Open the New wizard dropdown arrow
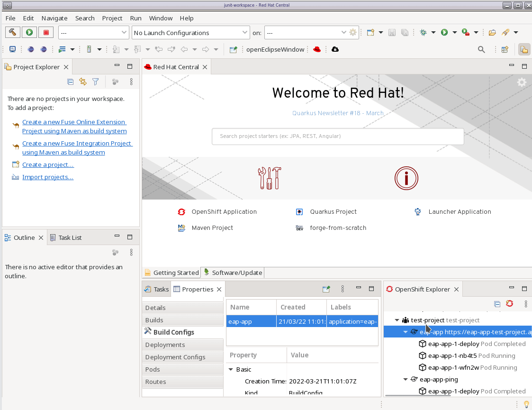 381,33
